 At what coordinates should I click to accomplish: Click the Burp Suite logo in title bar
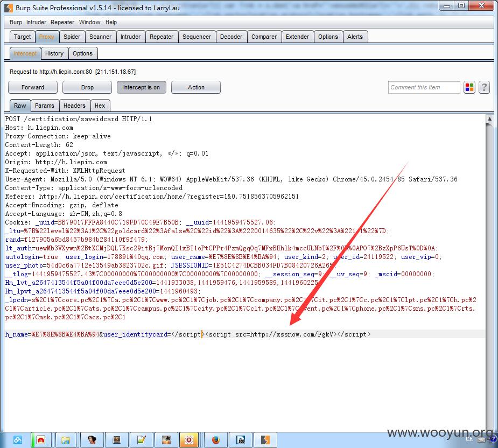[x=9, y=8]
